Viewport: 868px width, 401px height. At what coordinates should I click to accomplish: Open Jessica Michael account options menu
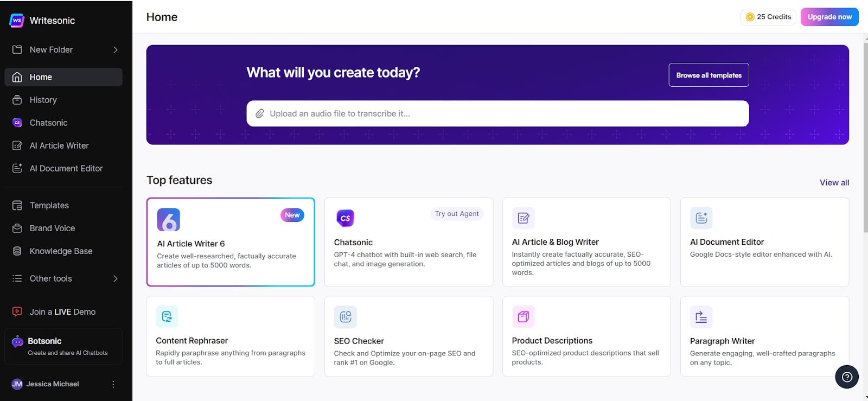(x=113, y=384)
